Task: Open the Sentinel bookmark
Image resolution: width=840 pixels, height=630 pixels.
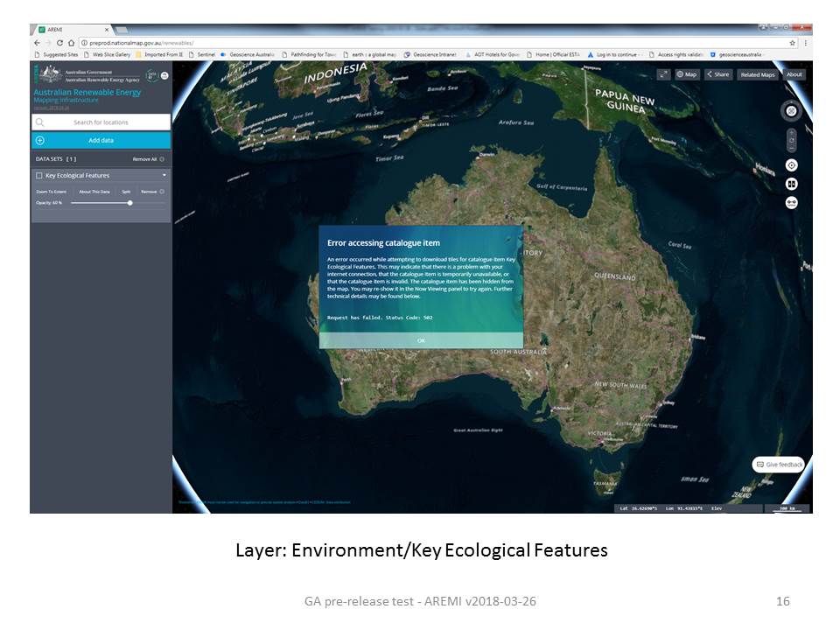Action: click(201, 54)
